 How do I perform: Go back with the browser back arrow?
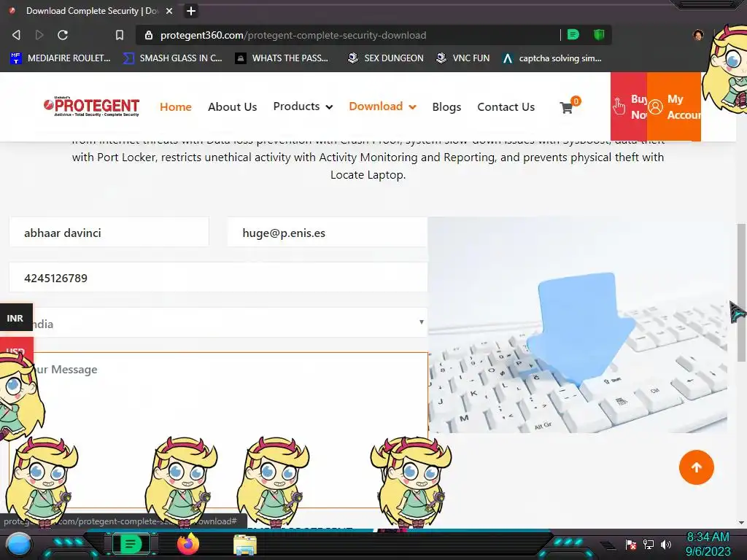pyautogui.click(x=16, y=35)
